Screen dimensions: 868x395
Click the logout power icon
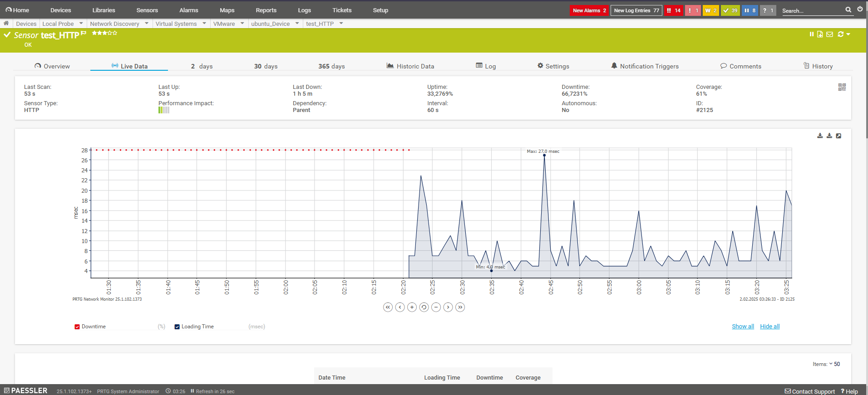click(860, 9)
